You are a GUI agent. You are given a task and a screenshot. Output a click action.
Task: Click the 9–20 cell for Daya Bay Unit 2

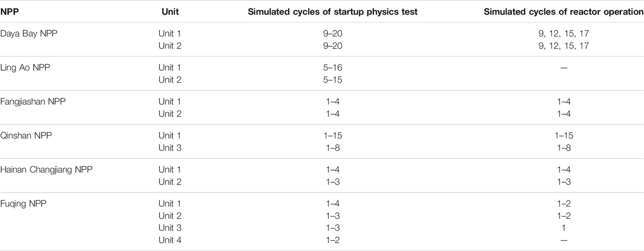click(333, 46)
